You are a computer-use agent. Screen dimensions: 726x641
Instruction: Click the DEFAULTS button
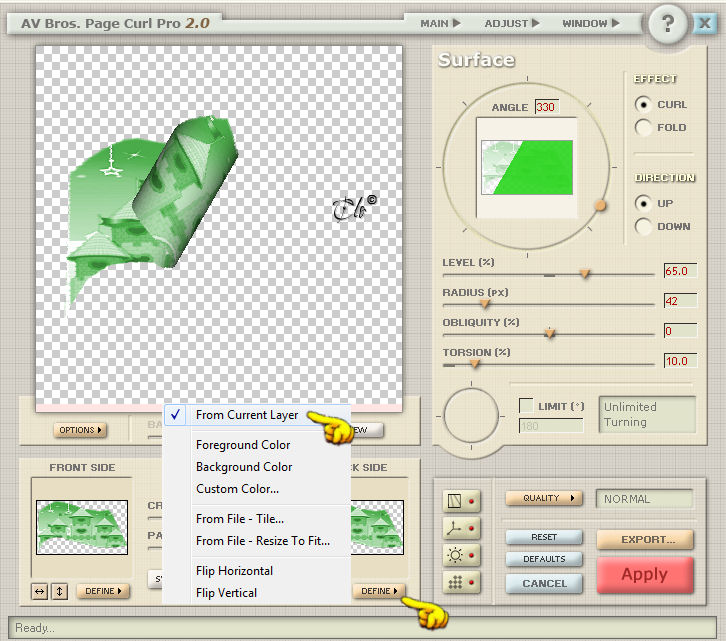click(x=544, y=559)
